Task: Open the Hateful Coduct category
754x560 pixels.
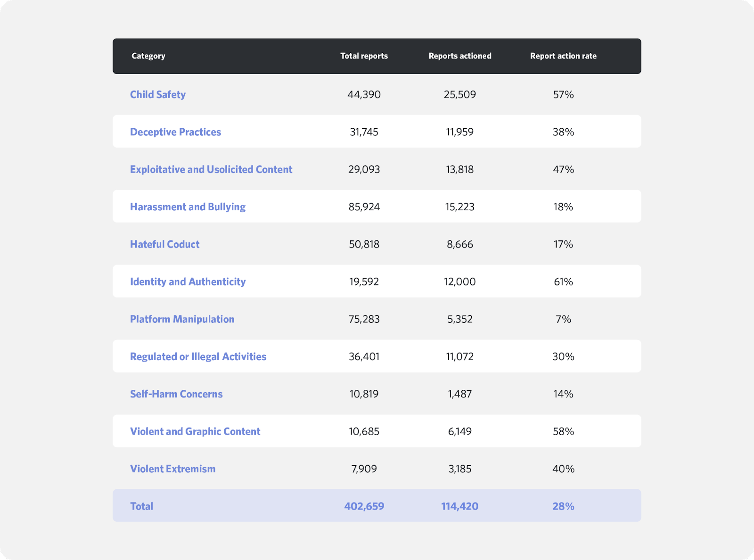Action: (164, 244)
